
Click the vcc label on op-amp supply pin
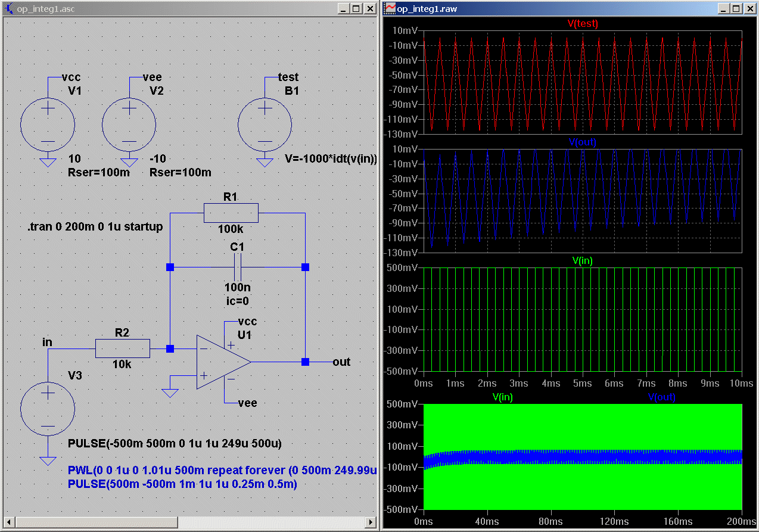pyautogui.click(x=247, y=321)
